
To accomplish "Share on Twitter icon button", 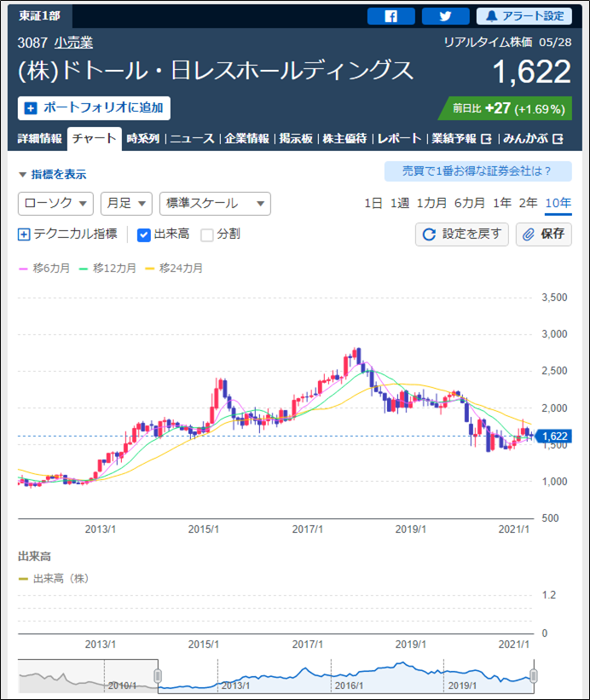I will pyautogui.click(x=445, y=16).
